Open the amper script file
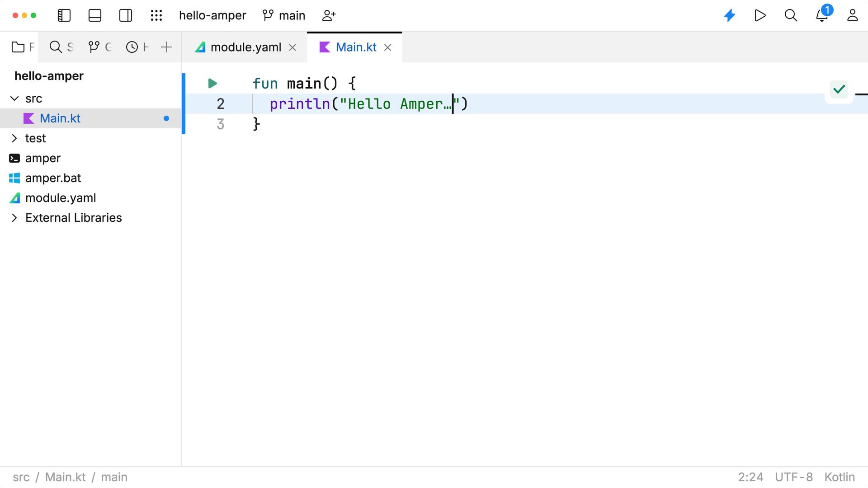The width and height of the screenshot is (868, 488). pyautogui.click(x=43, y=158)
